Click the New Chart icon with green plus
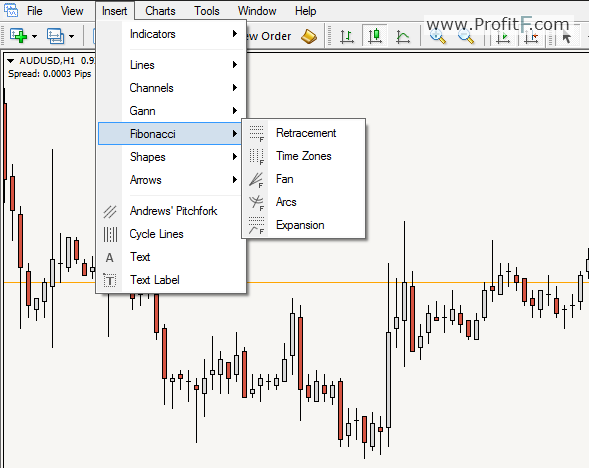This screenshot has width=589, height=468. coord(18,36)
